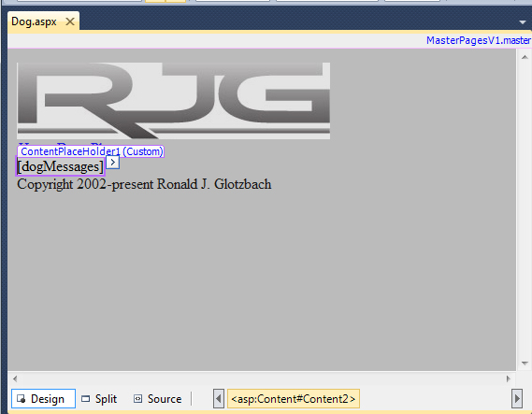Navigate tag selector right arrow

click(517, 399)
